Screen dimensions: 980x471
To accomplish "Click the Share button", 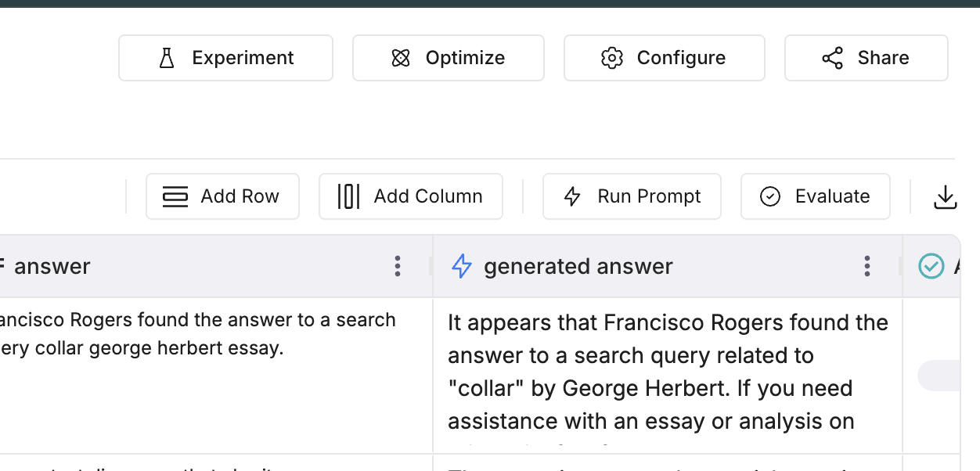I will [866, 58].
